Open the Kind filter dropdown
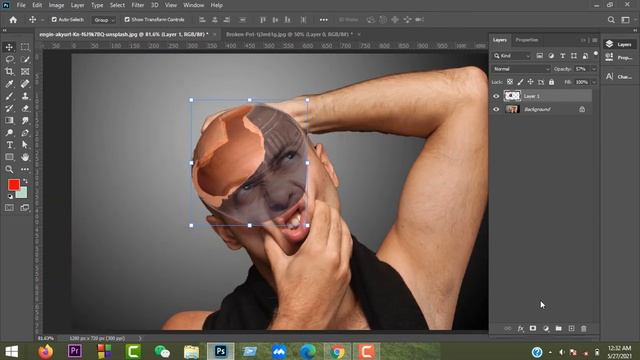The image size is (640, 360). 512,56
